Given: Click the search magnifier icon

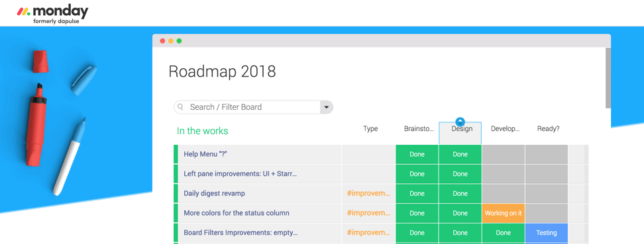Looking at the screenshot, I should [180, 107].
